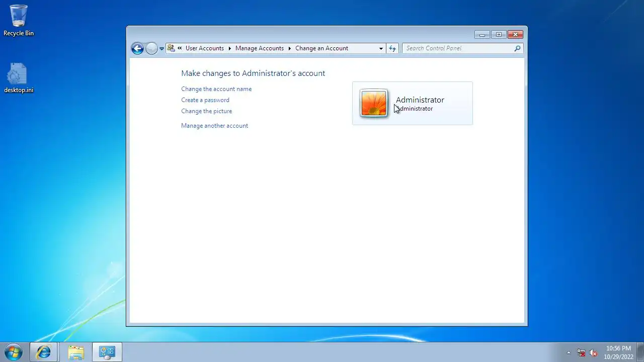Open the User Accounts breadcrumb

[x=204, y=48]
